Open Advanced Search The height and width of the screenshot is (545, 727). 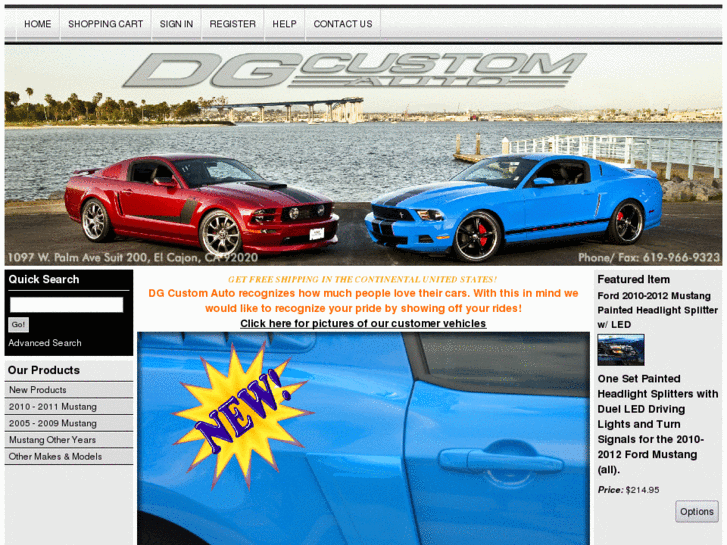tap(45, 343)
